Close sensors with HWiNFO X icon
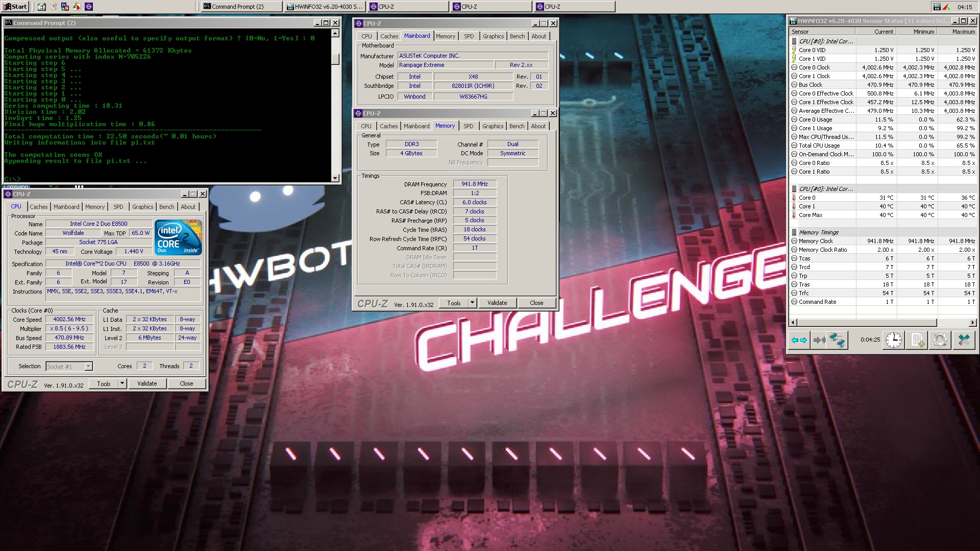The height and width of the screenshot is (551, 980). [964, 340]
